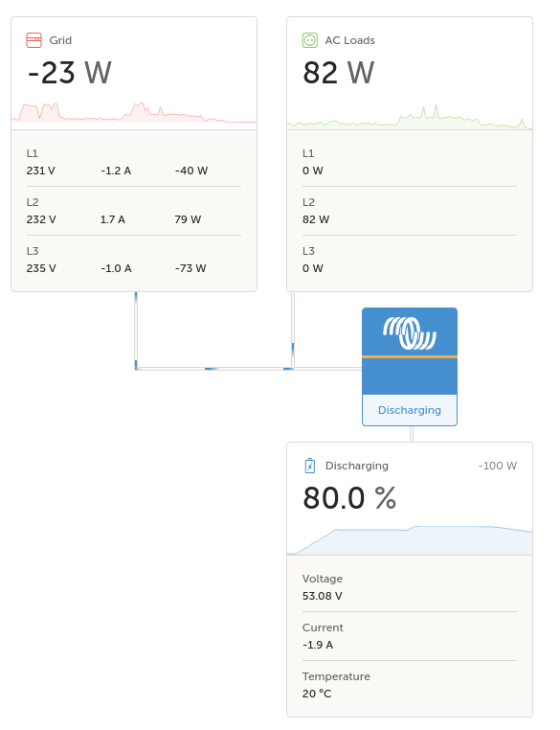
Task: Click the AC Loads L2 82 W row
Action: click(x=410, y=211)
